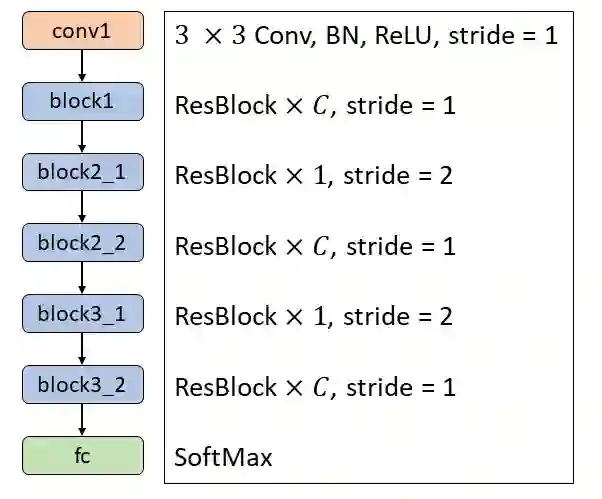Screen dimensions: 602x499
Task: Select the block2_2 node
Action: coord(83,242)
